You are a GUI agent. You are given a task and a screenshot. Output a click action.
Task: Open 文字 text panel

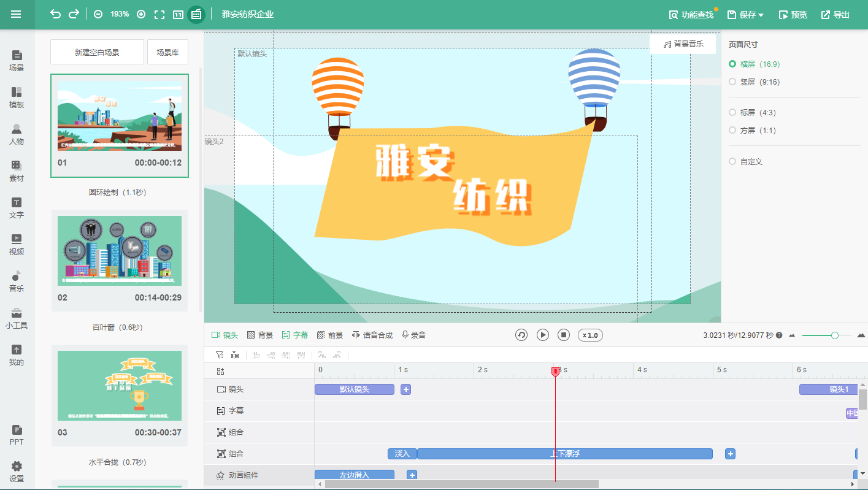(x=17, y=209)
